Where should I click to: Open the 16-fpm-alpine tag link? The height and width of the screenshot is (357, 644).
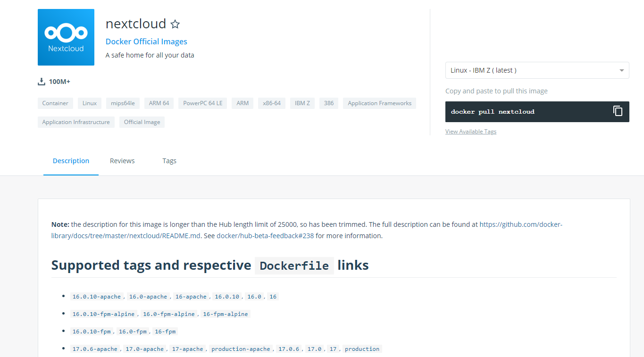226,314
